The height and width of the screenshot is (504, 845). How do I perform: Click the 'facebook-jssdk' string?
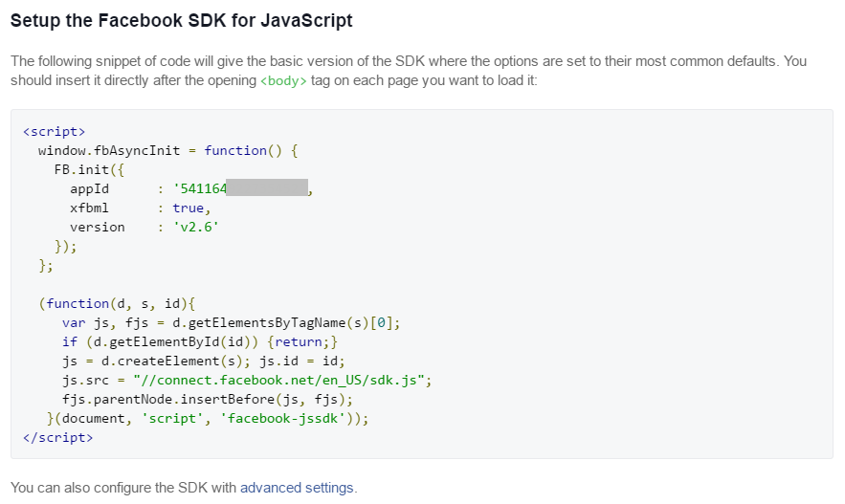pos(282,418)
